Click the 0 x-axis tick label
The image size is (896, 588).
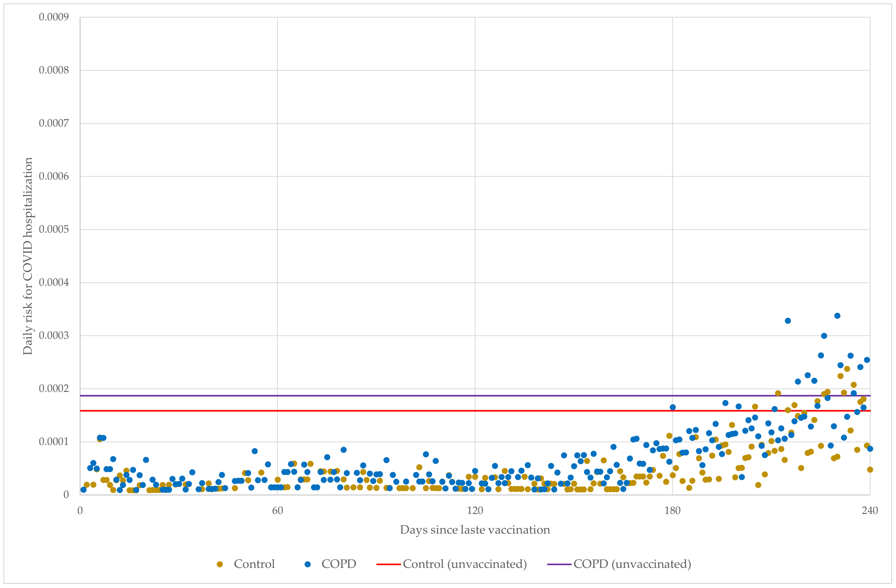coord(80,510)
